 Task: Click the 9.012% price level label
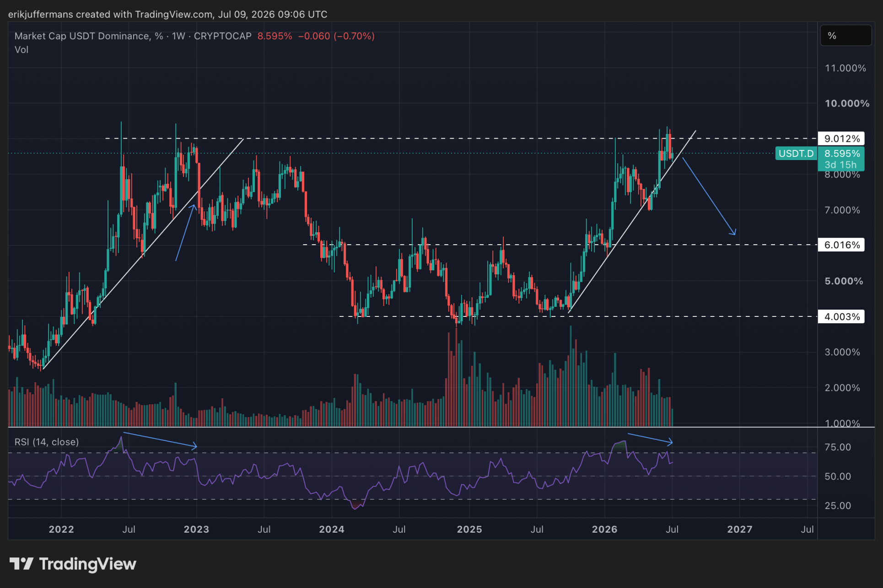841,139
